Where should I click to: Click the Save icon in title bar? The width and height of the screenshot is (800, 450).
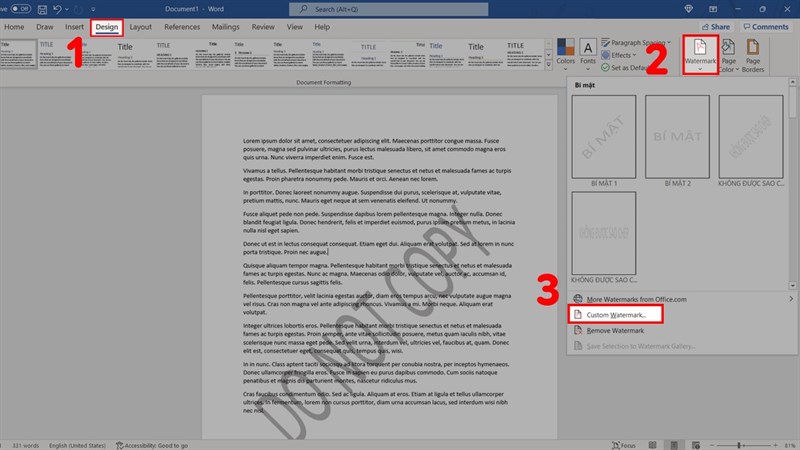click(42, 9)
